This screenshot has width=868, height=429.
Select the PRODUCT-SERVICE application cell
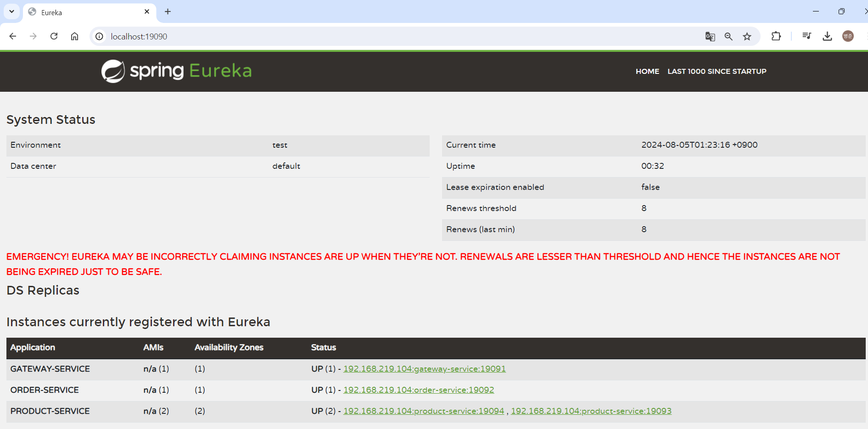pos(50,411)
